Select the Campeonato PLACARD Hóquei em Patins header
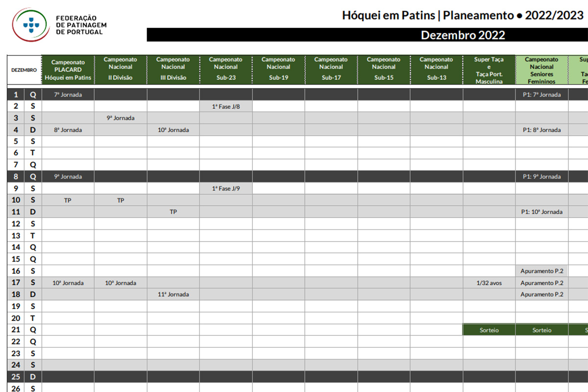The image size is (588, 392). coord(68,70)
